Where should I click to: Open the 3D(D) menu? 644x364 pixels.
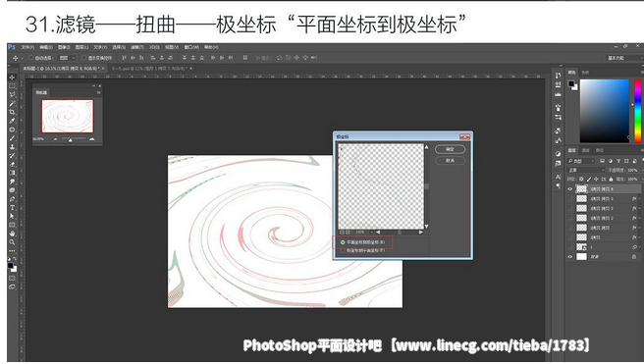click(x=154, y=47)
